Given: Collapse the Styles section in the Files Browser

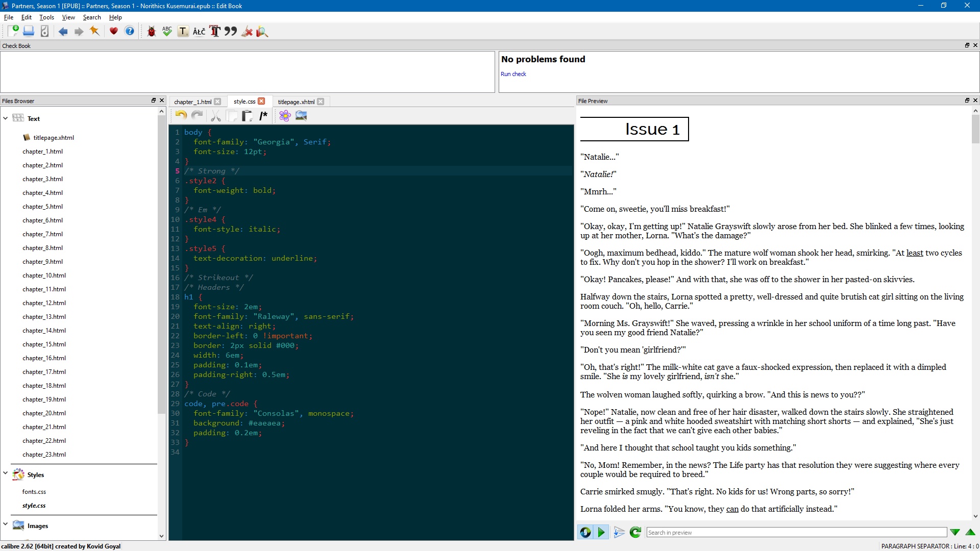Looking at the screenshot, I should coord(6,473).
